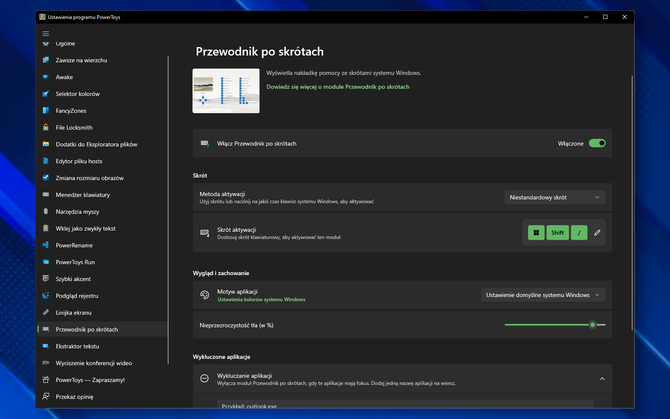Click the Narzędzia myszy mouse icon
This screenshot has height=419, width=670.
click(x=46, y=211)
